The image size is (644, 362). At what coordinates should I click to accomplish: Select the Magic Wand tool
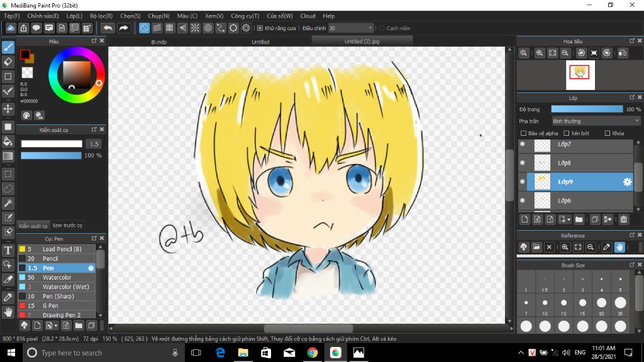(8, 203)
